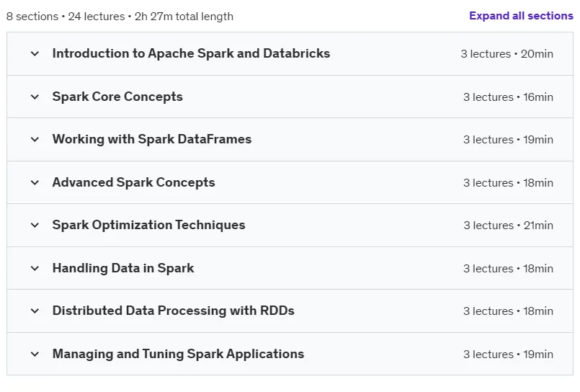Click arrow icon for Distributed Data Processing with RDDs
Viewport: 580px width, 392px height.
[35, 311]
